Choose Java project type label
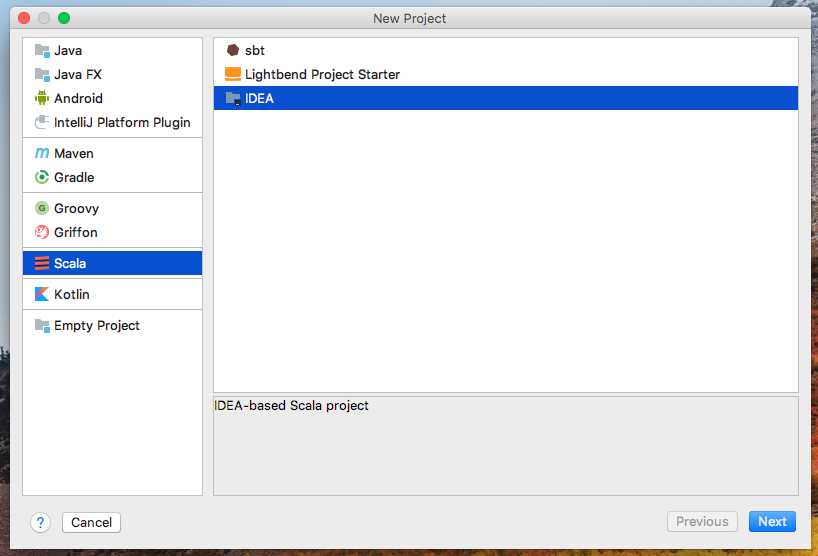 tap(68, 51)
